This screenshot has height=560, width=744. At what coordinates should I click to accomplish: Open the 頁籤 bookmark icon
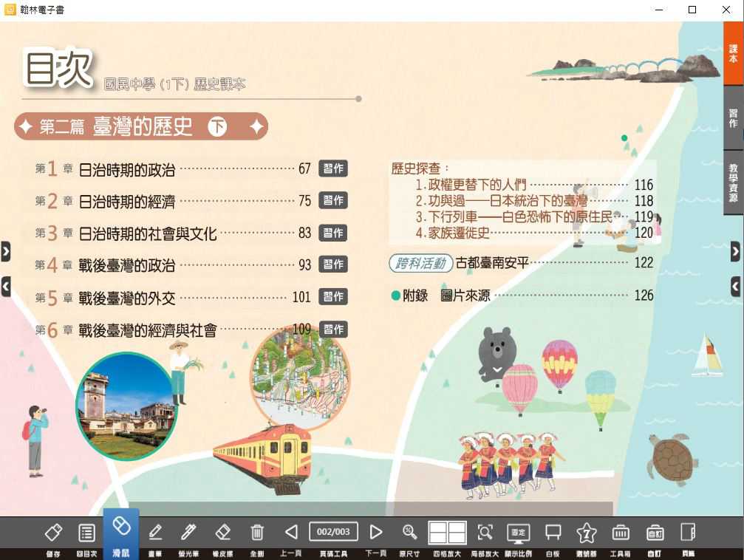[688, 533]
